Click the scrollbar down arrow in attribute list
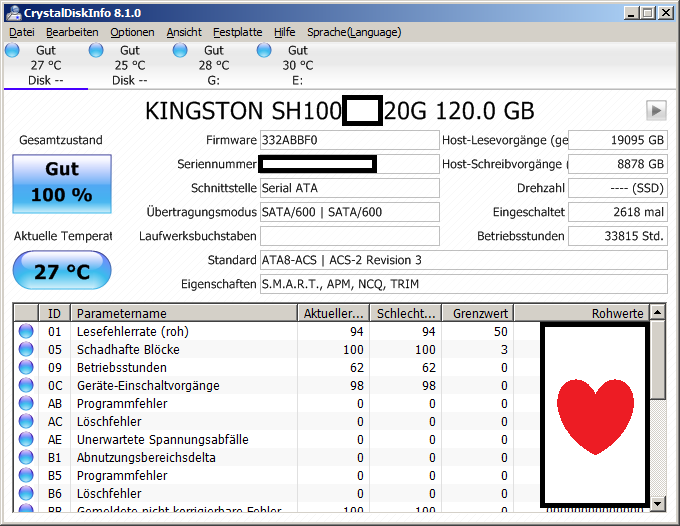 tap(658, 504)
